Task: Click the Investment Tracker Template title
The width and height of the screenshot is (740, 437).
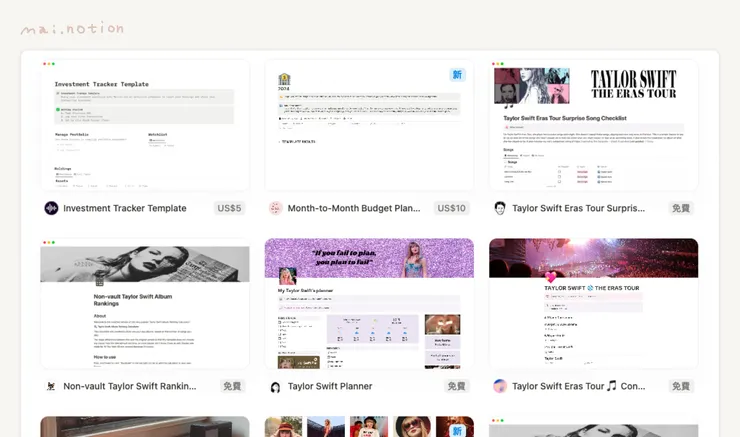Action: pos(125,208)
